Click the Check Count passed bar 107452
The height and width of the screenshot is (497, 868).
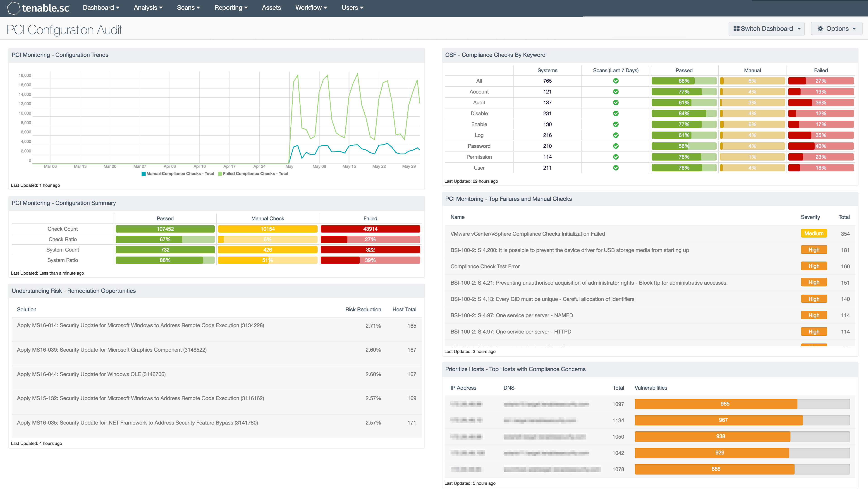(165, 229)
